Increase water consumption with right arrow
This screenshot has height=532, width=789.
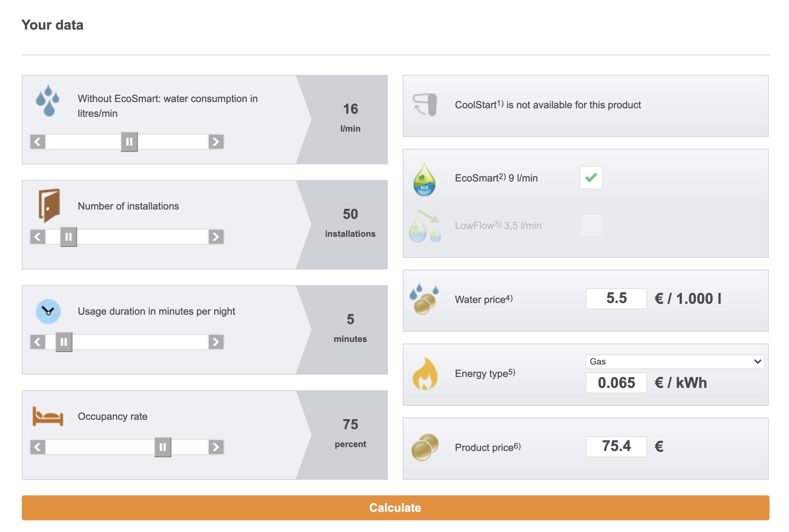click(x=216, y=142)
